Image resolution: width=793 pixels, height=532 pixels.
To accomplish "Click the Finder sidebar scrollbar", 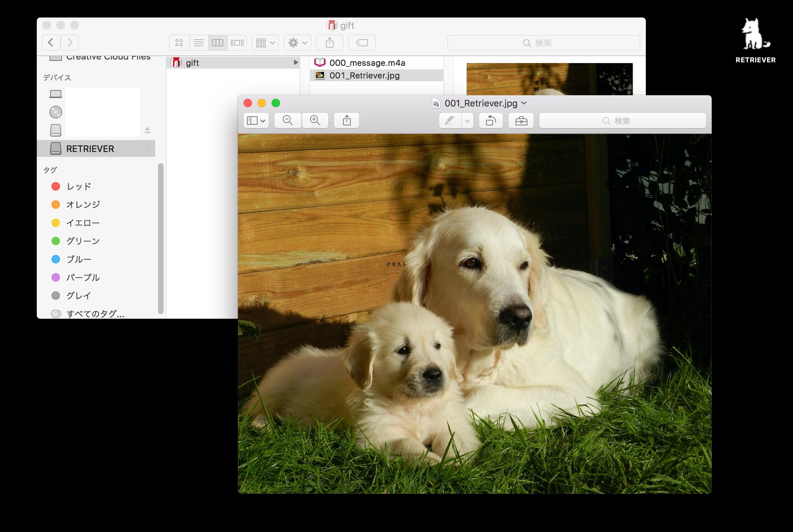I will coord(161,239).
